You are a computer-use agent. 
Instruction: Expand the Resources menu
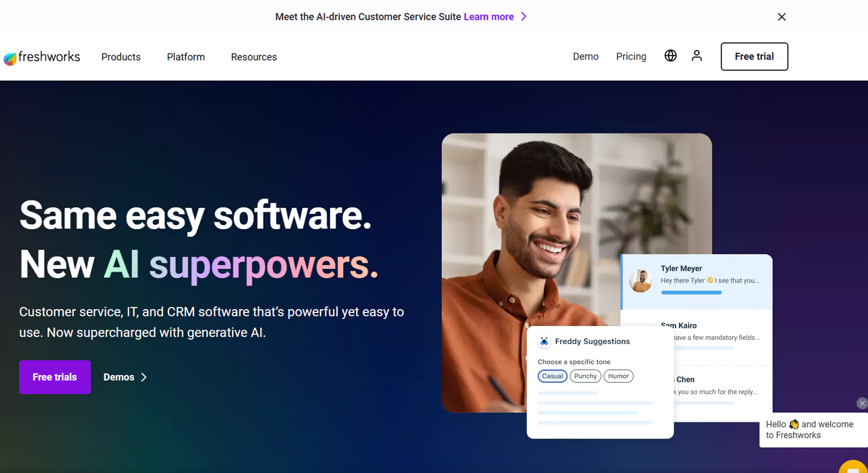[x=254, y=57]
